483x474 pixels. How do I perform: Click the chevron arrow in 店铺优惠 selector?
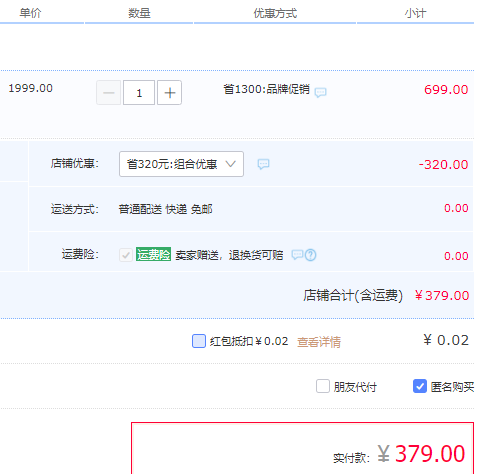(231, 164)
